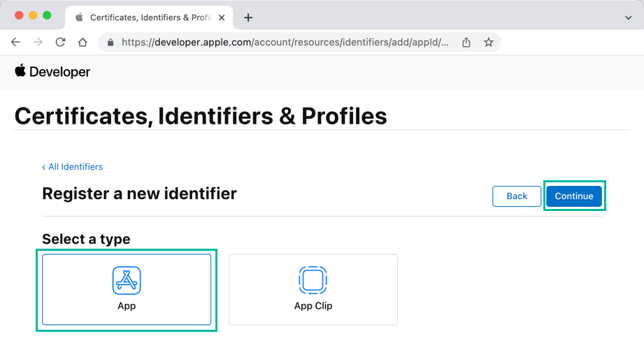This screenshot has width=644, height=357.
Task: Expand the tab search chevron
Action: tap(628, 17)
